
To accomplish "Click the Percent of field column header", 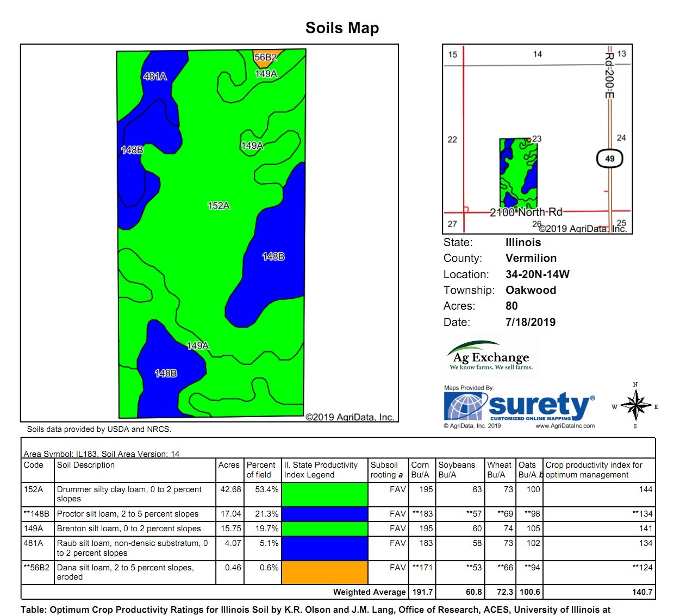I will (261, 470).
